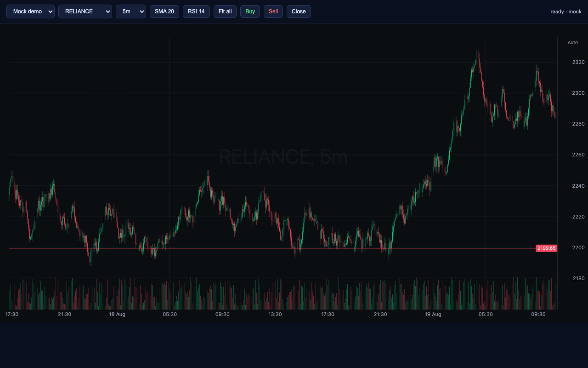Toggle the SMA 20 indicator

(164, 11)
